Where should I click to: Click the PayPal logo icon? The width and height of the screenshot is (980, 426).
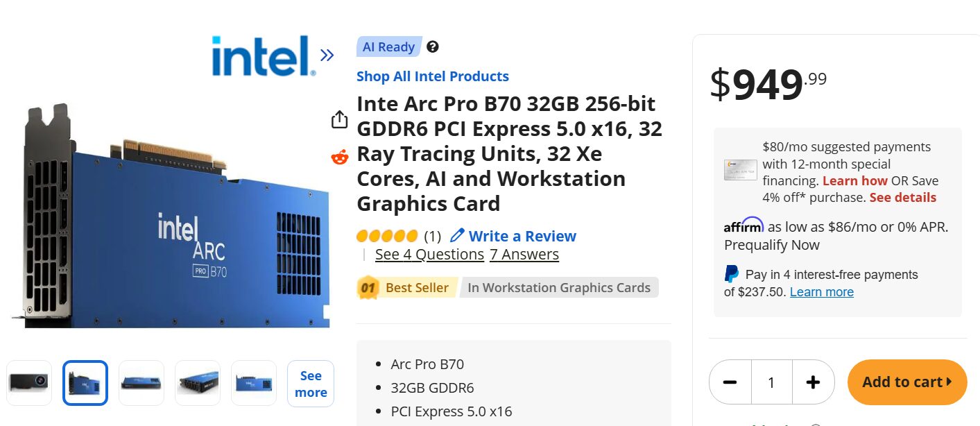(x=732, y=274)
